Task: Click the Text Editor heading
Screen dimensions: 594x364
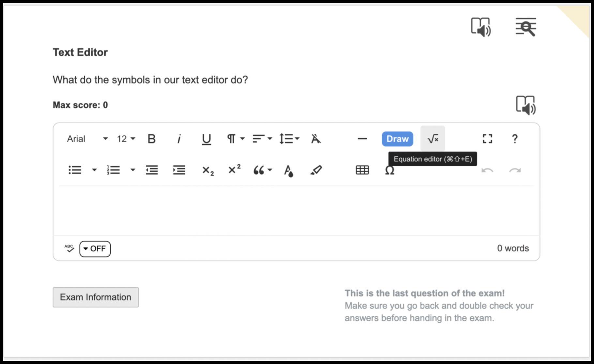Action: (80, 52)
